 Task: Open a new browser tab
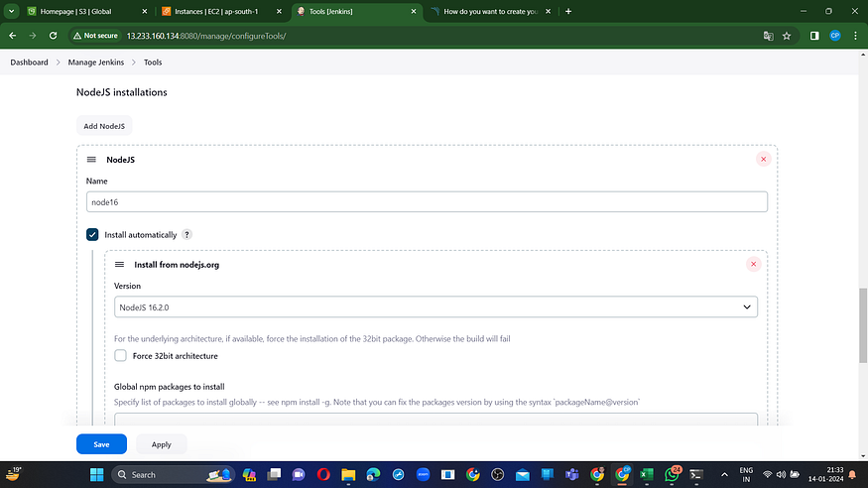[568, 11]
